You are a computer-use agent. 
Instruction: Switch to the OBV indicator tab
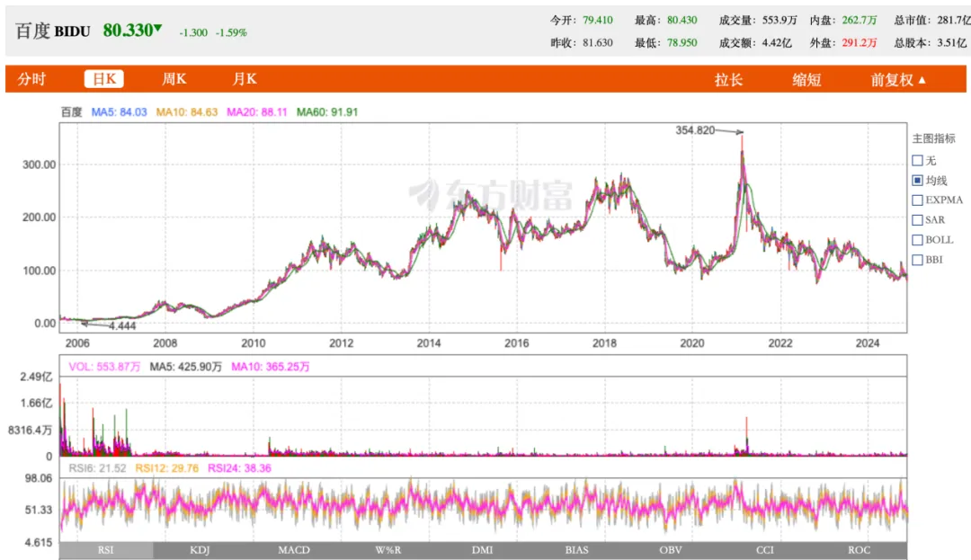coord(671,550)
